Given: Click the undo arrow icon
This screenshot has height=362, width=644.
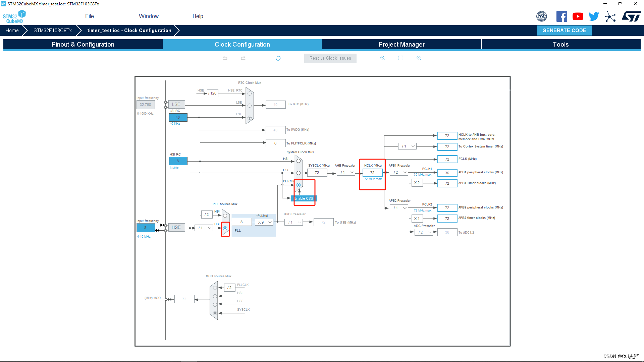Looking at the screenshot, I should click(226, 58).
